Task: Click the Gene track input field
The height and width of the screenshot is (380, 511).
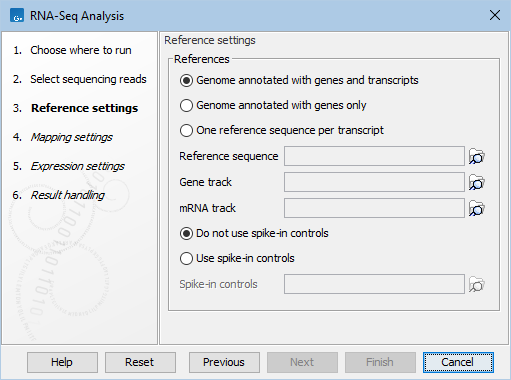Action: (374, 182)
